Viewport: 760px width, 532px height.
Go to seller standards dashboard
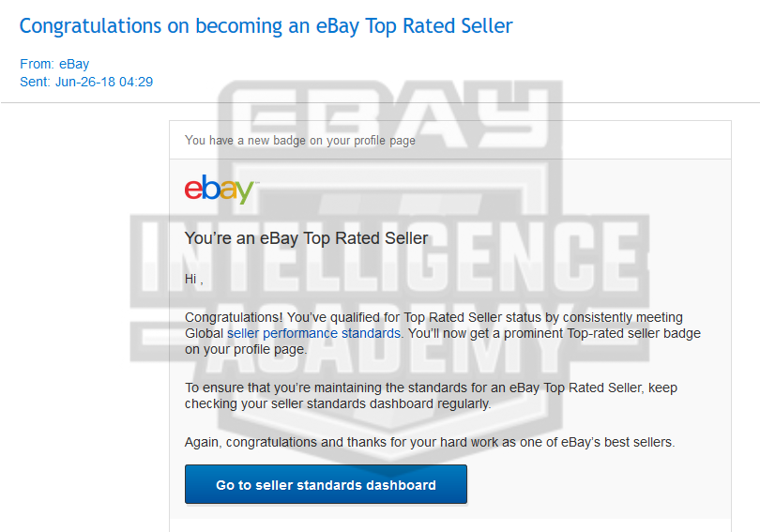(326, 485)
